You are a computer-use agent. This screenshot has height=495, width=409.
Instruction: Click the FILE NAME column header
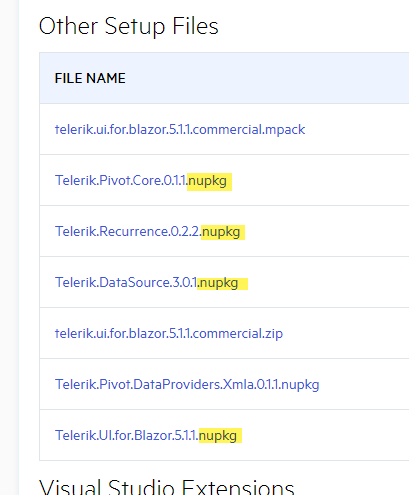(x=90, y=78)
